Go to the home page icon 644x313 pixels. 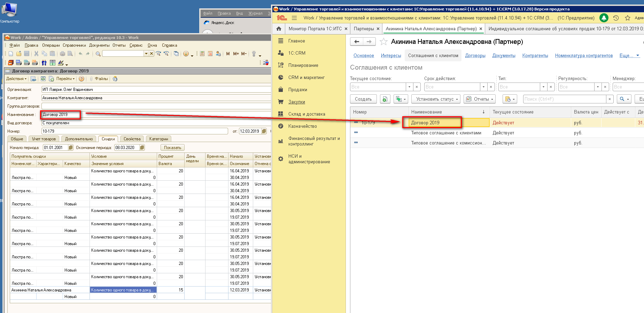[279, 29]
